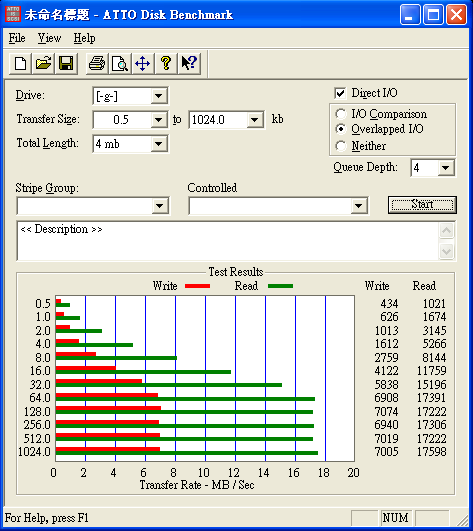
Task: Select the Neither radio button
Action: coord(341,146)
